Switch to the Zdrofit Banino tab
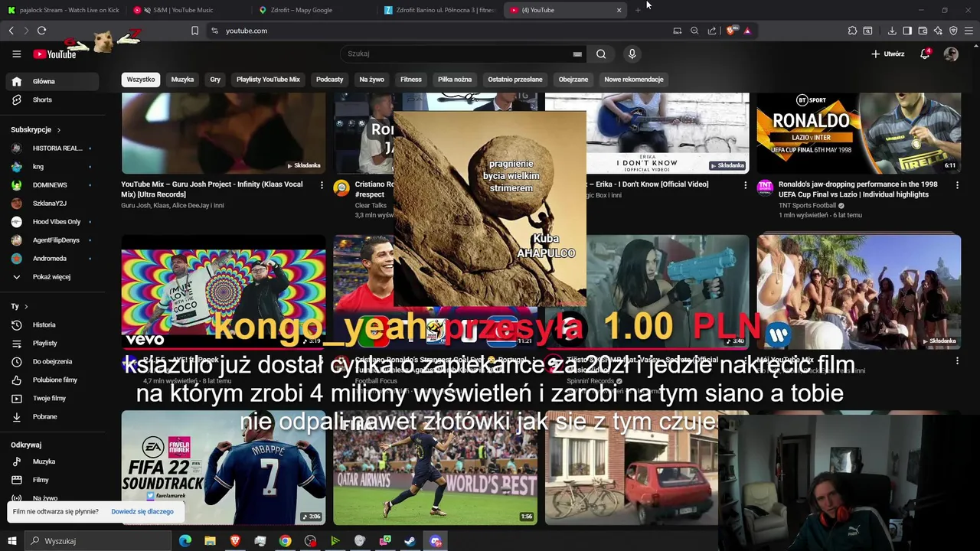This screenshot has height=551, width=980. 440,10
